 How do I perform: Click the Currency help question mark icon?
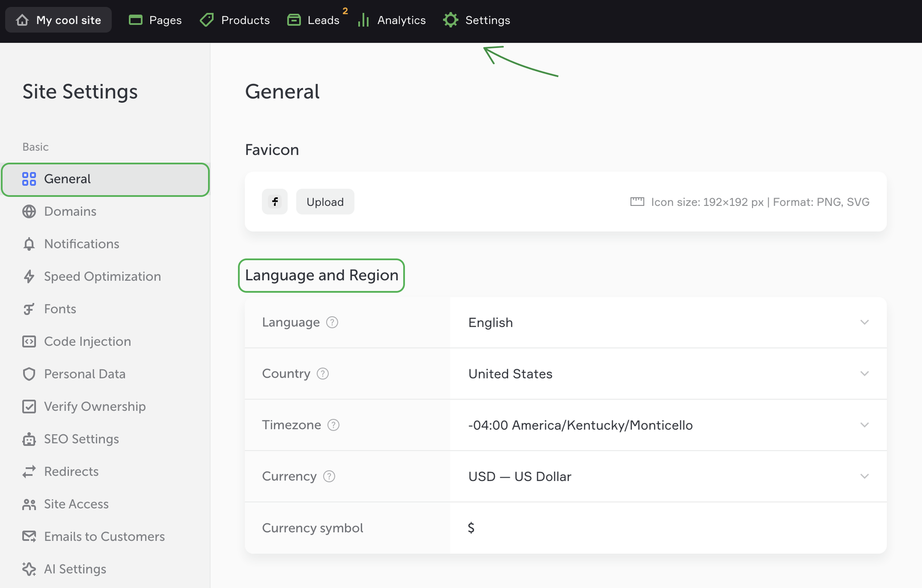tap(329, 477)
